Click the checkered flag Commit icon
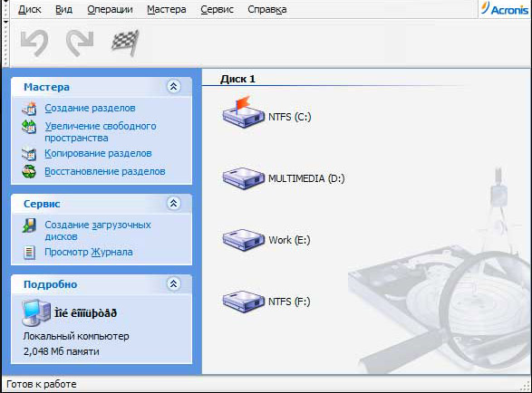This screenshot has height=393, width=532. [125, 43]
